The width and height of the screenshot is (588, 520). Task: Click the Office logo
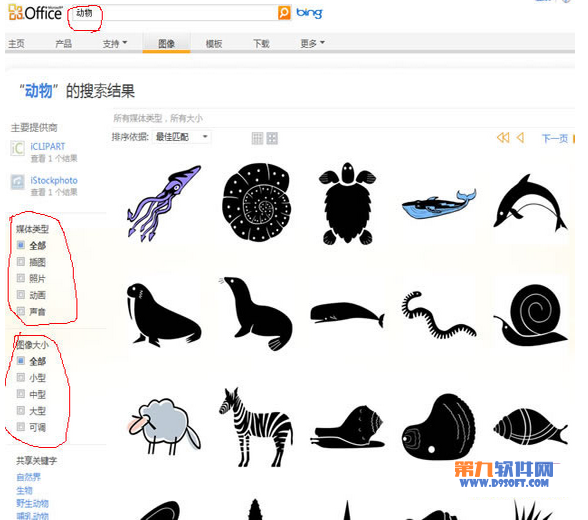[35, 13]
